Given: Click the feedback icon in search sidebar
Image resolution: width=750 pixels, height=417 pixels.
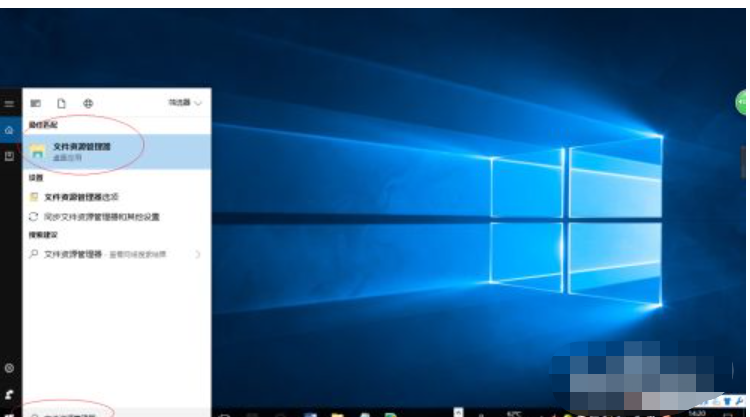Looking at the screenshot, I should (x=9, y=395).
